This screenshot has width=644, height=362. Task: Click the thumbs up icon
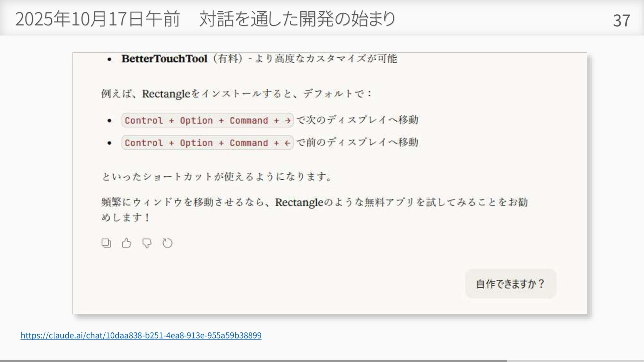click(126, 243)
